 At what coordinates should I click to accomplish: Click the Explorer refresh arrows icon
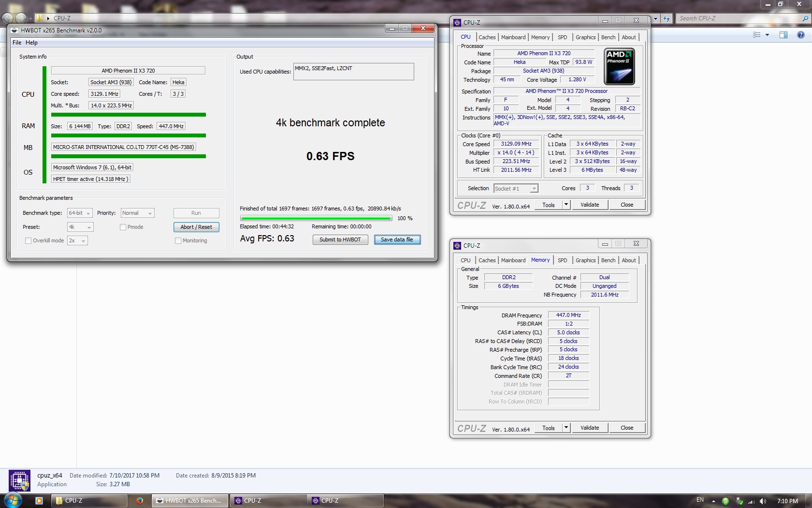(x=667, y=18)
